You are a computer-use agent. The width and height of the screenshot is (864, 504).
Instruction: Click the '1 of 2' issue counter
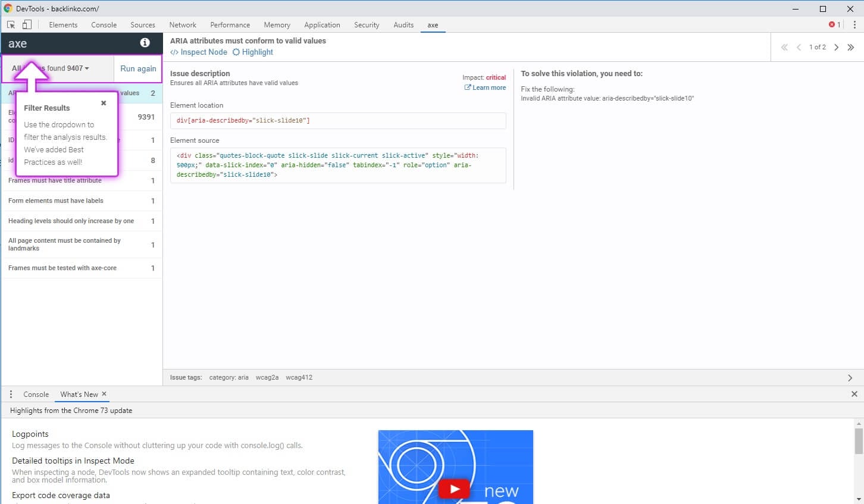point(817,47)
